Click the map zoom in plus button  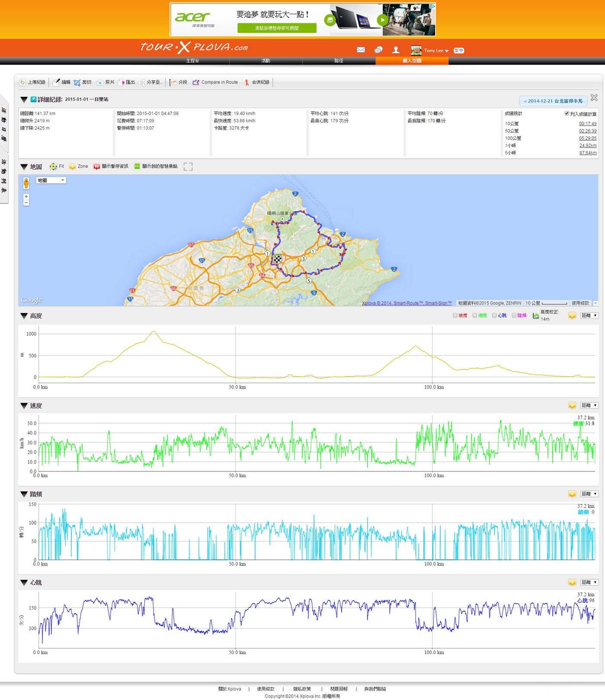(26, 197)
